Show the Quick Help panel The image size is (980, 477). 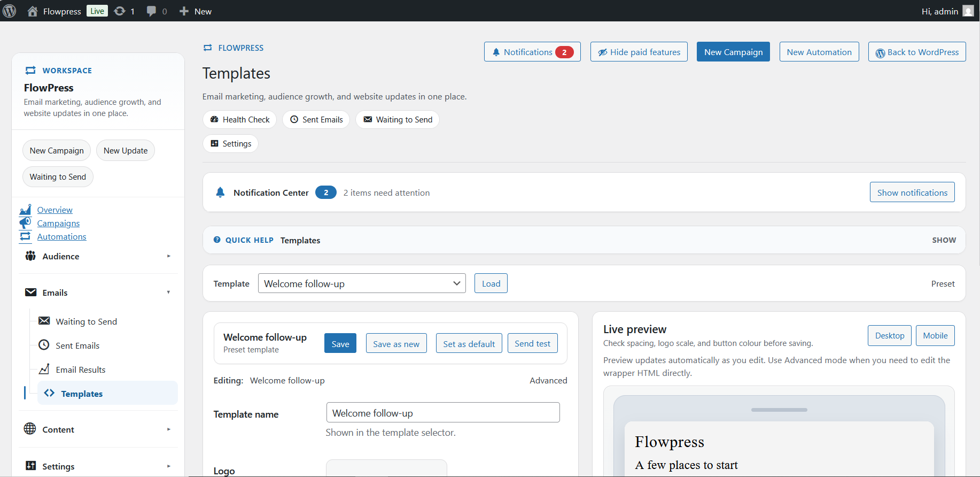[944, 240]
